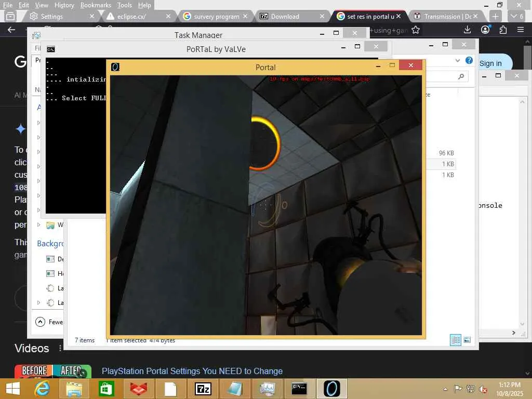Expand the Explorer ribbon chevron

(x=457, y=60)
